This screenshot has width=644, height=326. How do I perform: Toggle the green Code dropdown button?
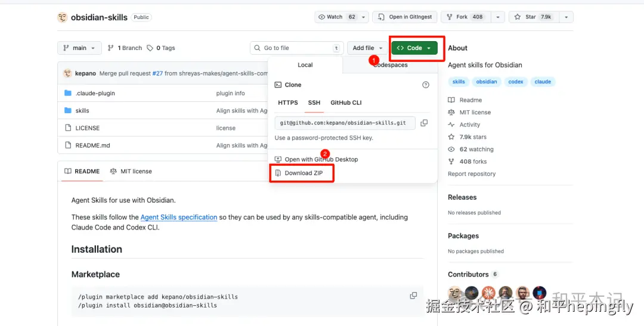(414, 48)
